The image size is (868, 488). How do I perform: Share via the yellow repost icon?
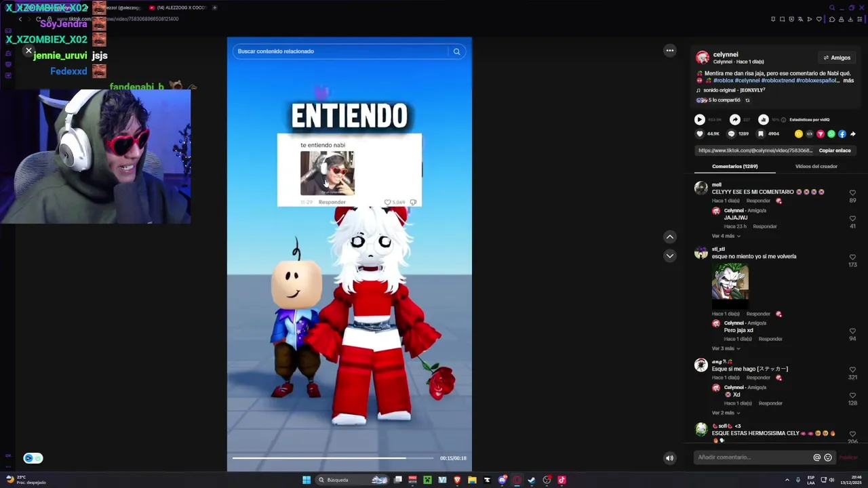click(x=799, y=134)
